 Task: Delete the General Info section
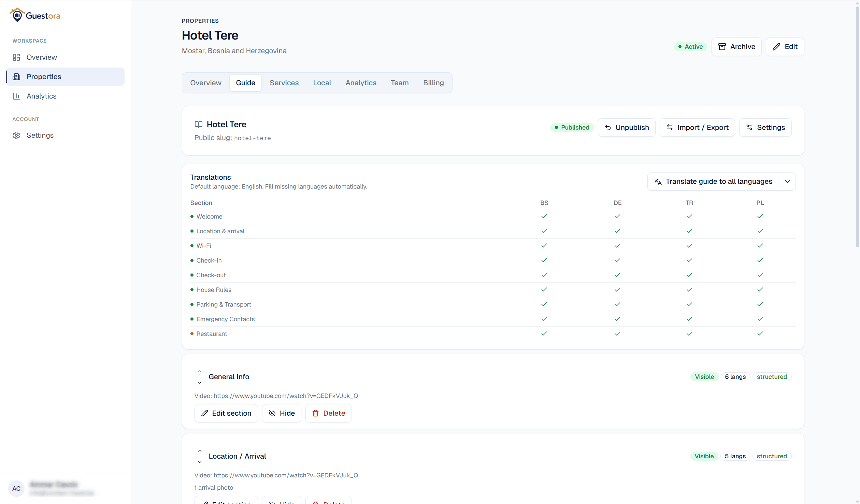pos(329,413)
